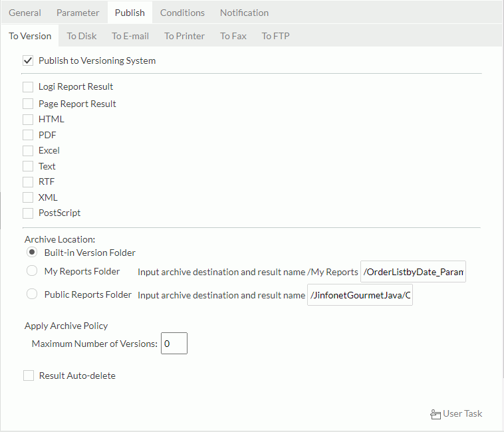
Task: Click the Maximum Number of Versions field
Action: coord(174,344)
